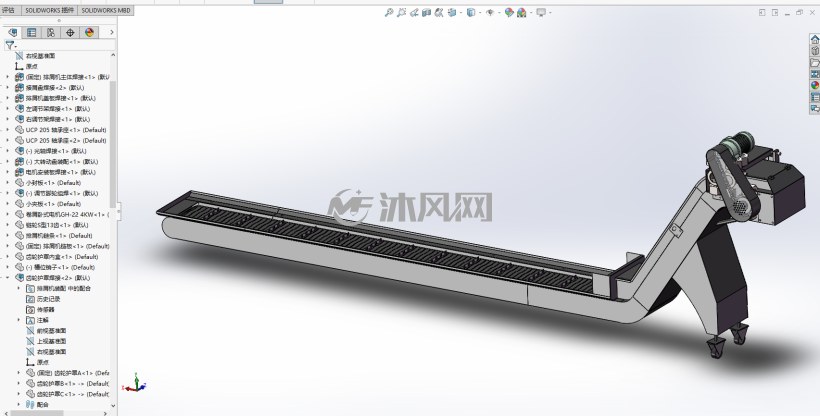Switch to the 评估 tab
820x416 pixels.
tap(8, 10)
